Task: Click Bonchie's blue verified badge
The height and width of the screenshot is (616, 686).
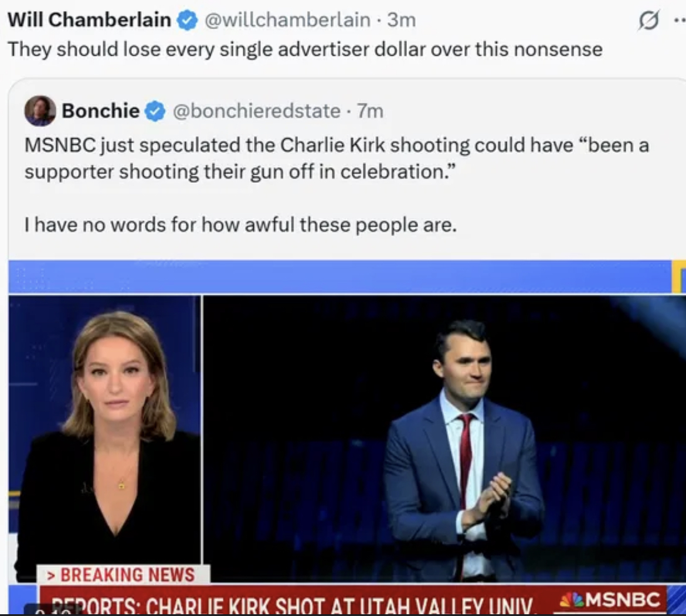Action: [155, 111]
